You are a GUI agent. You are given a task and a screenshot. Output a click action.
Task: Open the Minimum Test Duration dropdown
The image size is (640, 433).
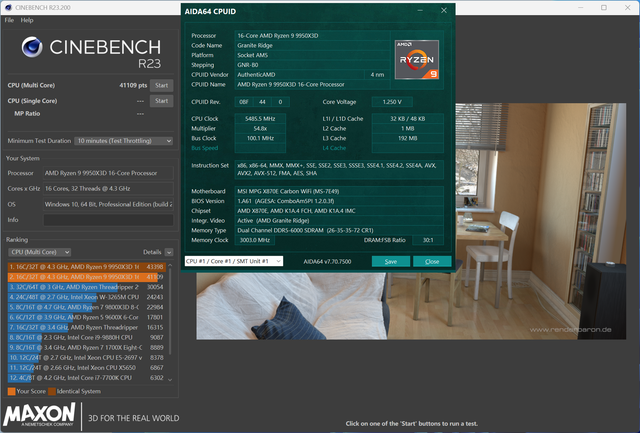coord(123,141)
